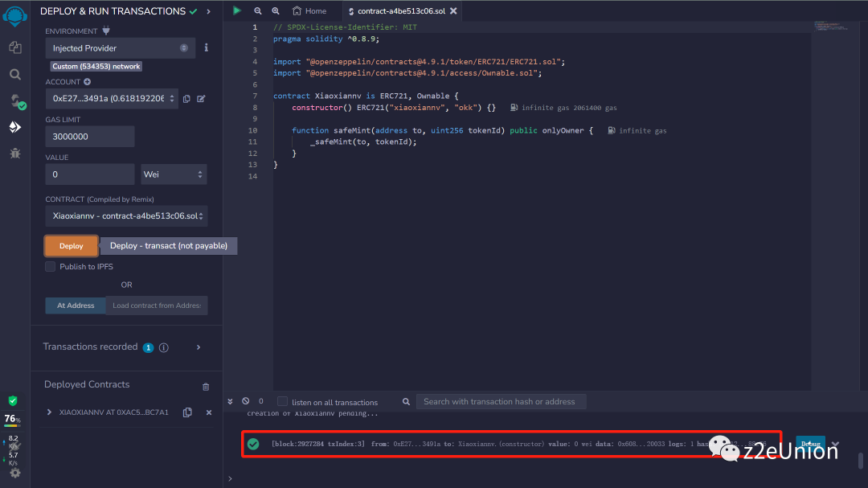Clear deployed contracts with trash icon
The width and height of the screenshot is (868, 488).
pos(206,387)
